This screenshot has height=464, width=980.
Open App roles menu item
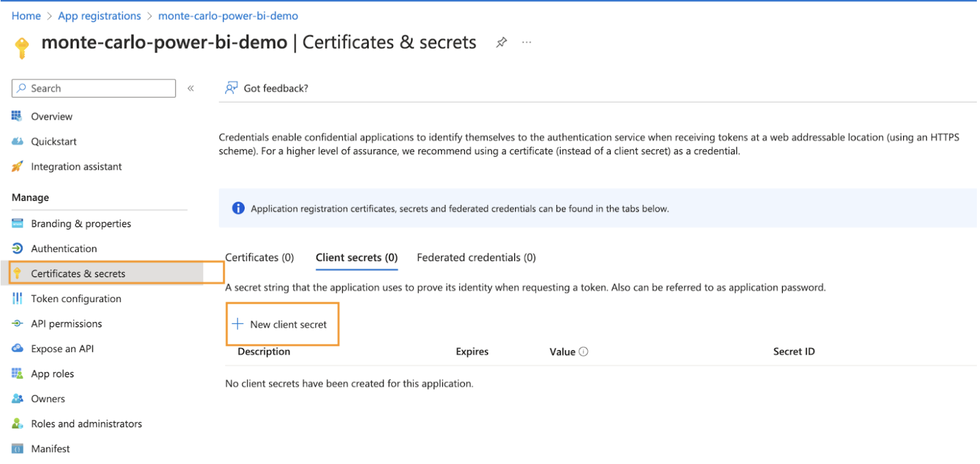click(x=53, y=373)
